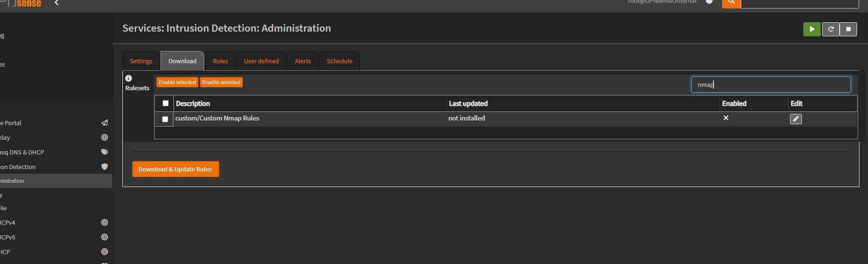Viewport: 868px width, 264px height.
Task: Stop the intrusion detection service
Action: (x=848, y=29)
